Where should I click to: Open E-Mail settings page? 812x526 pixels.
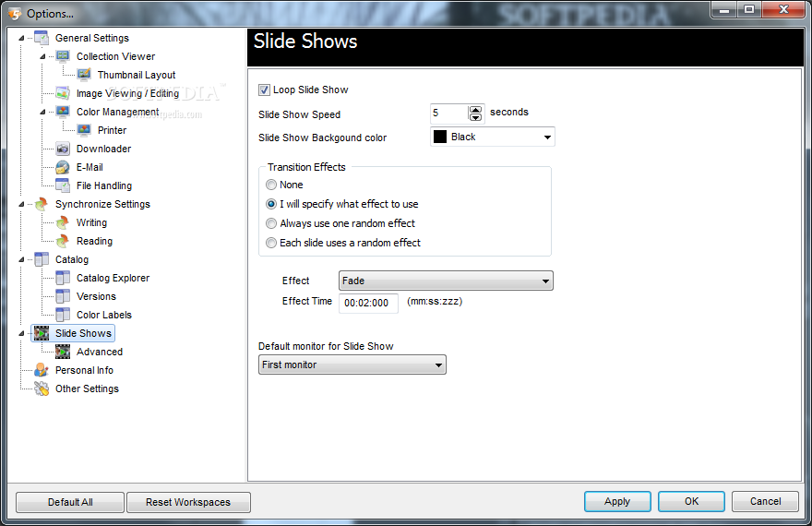90,167
